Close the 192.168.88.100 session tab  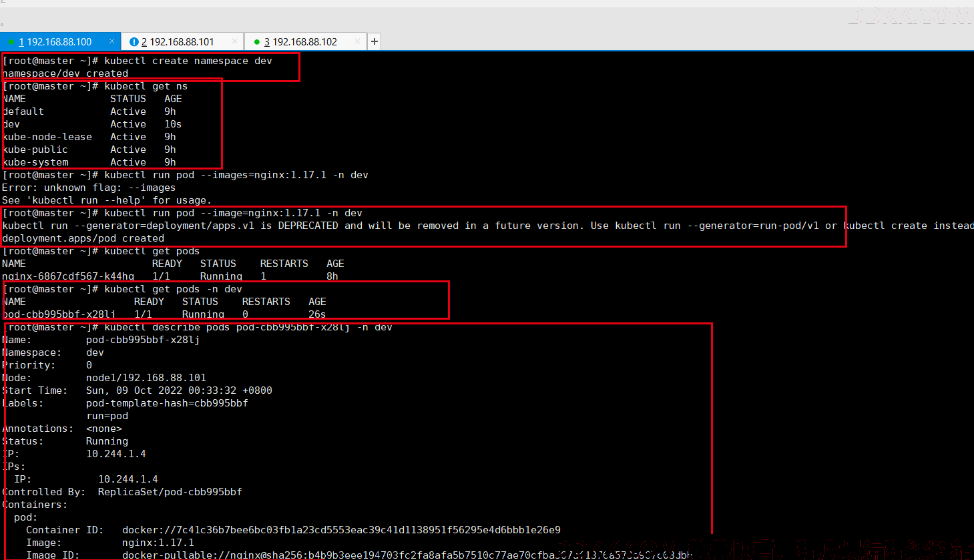click(x=111, y=41)
